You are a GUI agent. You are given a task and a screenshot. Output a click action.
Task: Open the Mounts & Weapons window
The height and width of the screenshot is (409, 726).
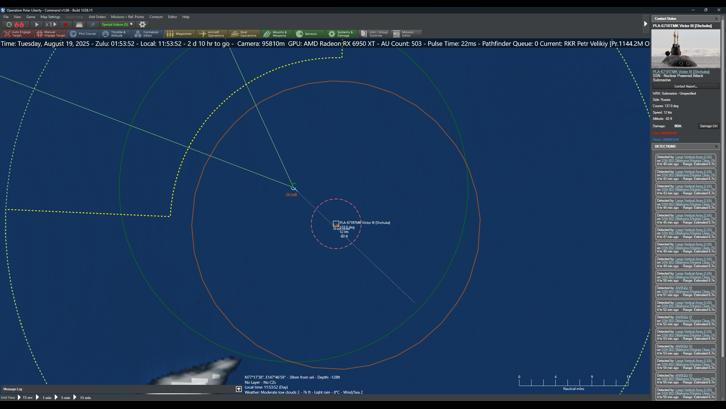276,34
